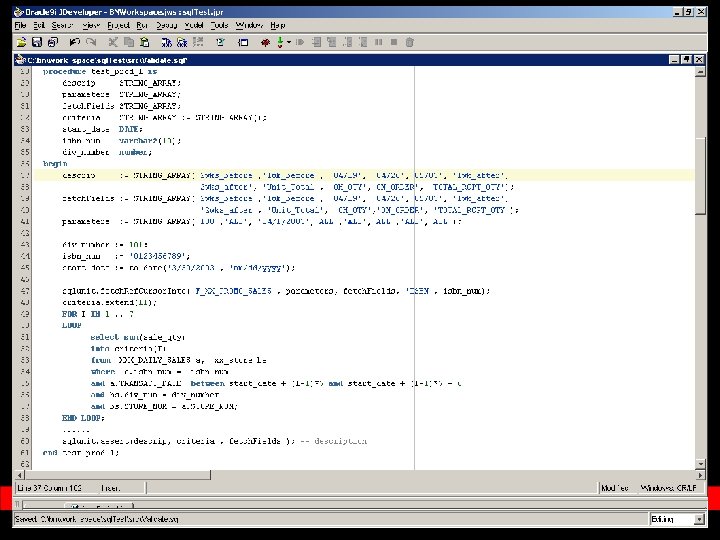720x540 pixels.
Task: Click line number 47 in the gutter
Action: click(x=24, y=291)
